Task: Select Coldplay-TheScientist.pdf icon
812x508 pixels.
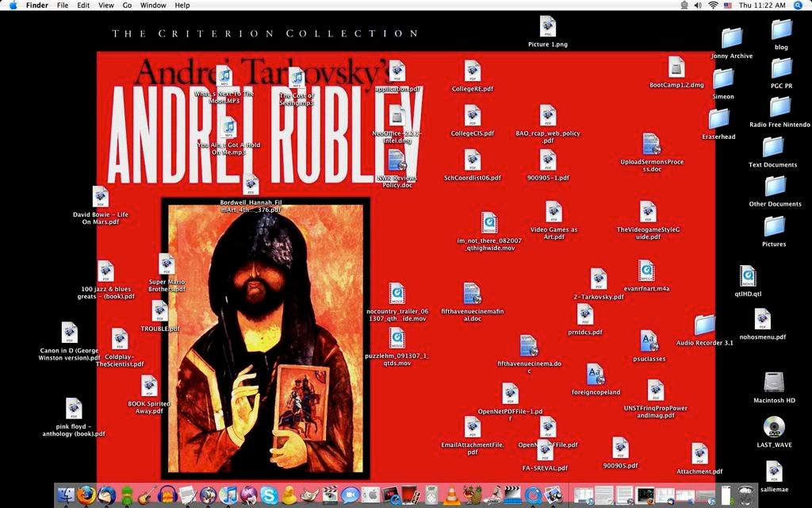Action: 120,340
